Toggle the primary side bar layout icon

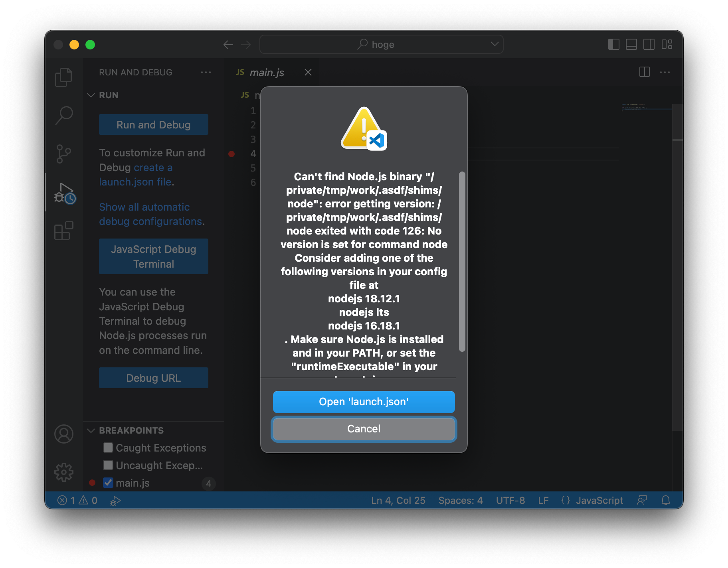coord(613,44)
